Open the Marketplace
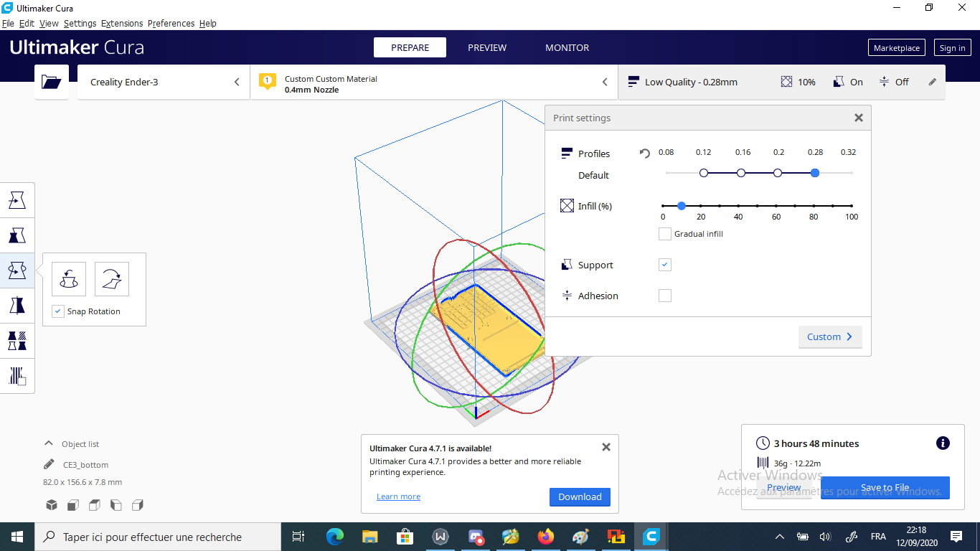This screenshot has width=980, height=551. coord(896,48)
